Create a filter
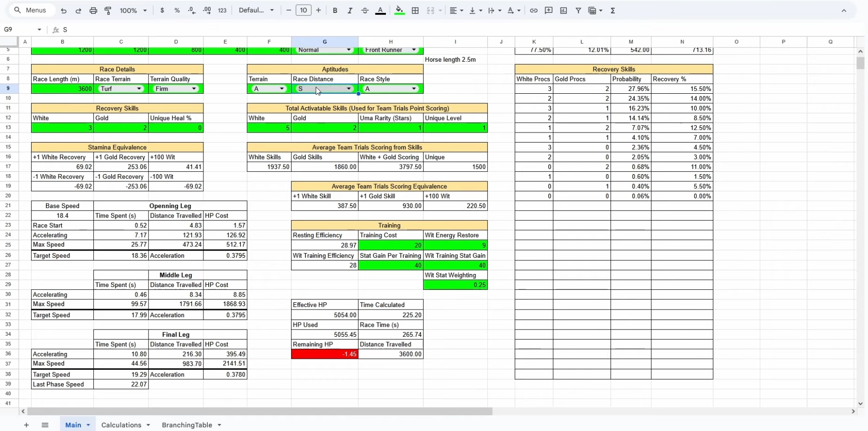The width and height of the screenshot is (868, 431). click(578, 11)
